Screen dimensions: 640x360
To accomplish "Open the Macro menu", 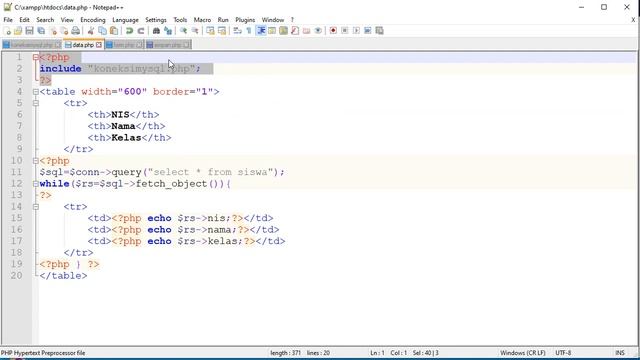I will click(x=202, y=20).
